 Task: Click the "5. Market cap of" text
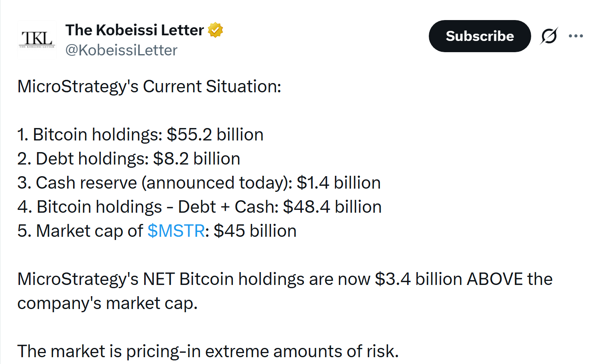[80, 231]
